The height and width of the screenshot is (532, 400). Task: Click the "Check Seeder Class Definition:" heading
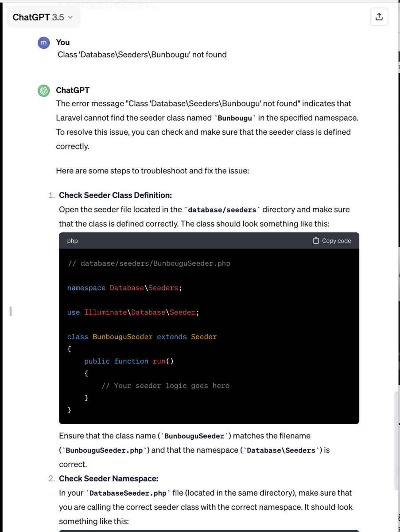(115, 195)
